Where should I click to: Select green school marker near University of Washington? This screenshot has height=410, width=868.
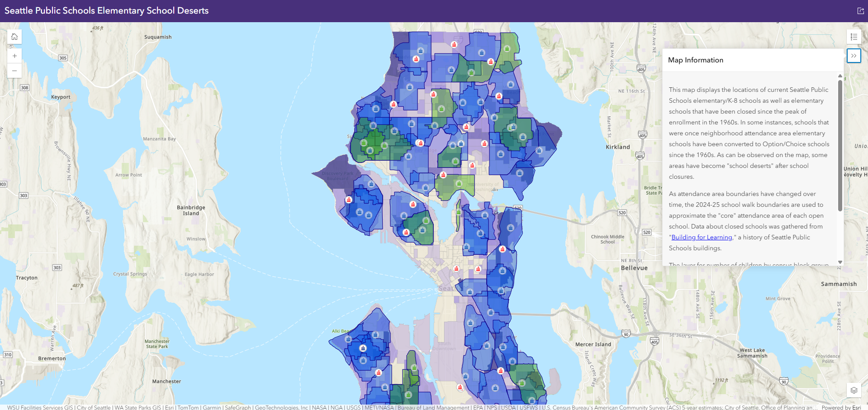[x=459, y=183]
